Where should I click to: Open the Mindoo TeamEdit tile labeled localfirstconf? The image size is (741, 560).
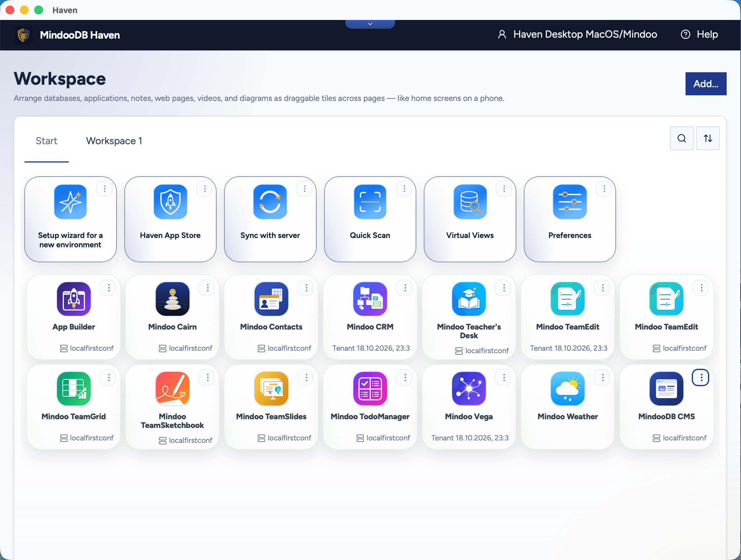(667, 317)
